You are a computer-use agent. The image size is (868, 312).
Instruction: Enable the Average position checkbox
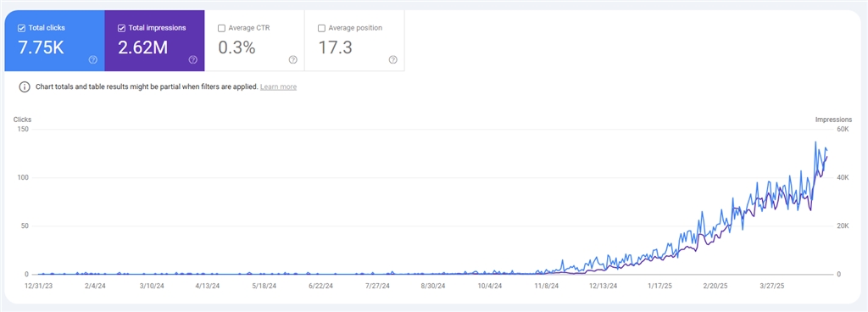coord(321,28)
